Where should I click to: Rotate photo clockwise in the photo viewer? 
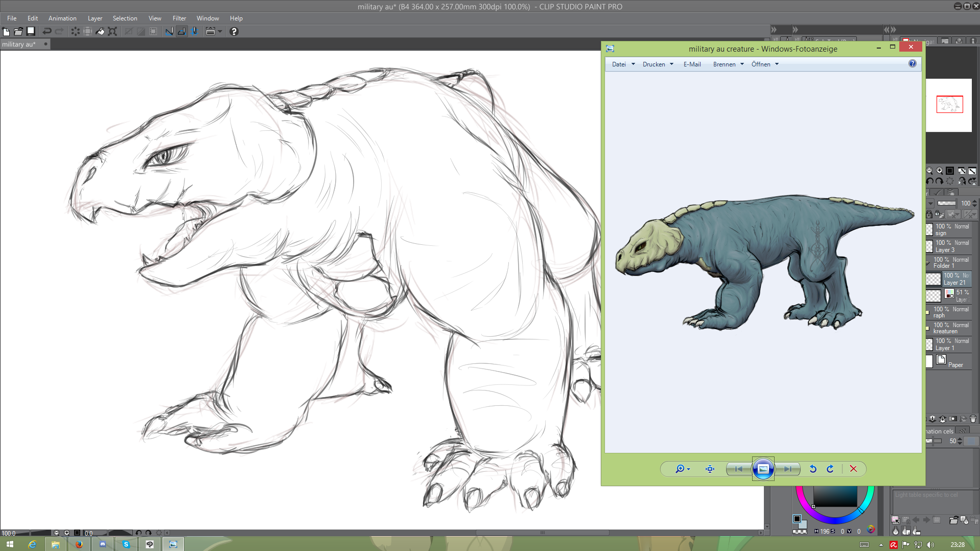click(830, 469)
